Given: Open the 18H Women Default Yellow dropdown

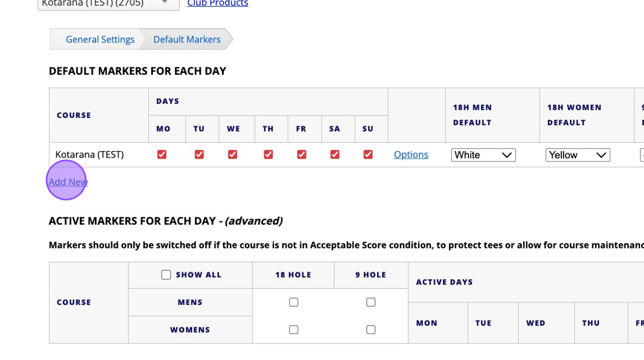Looking at the screenshot, I should 577,155.
